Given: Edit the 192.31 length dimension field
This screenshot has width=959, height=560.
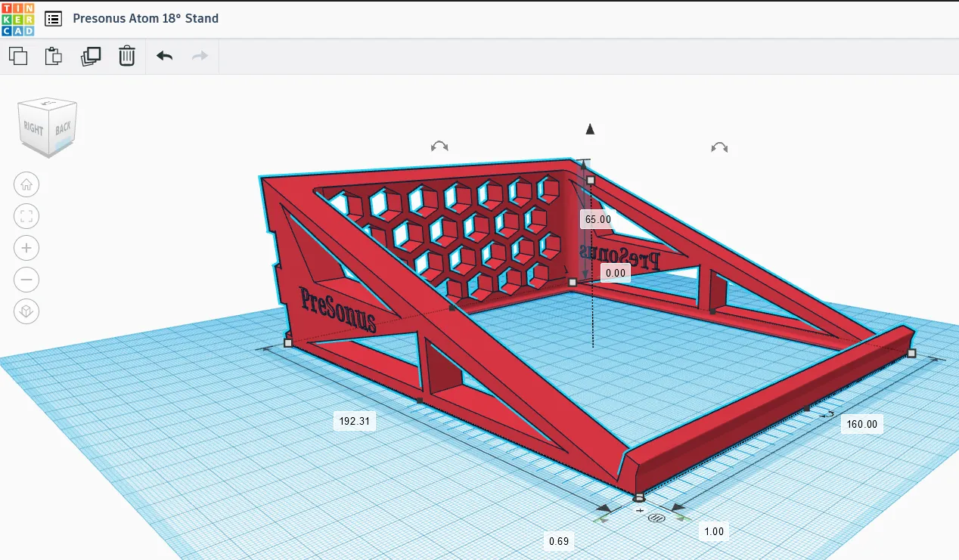Looking at the screenshot, I should tap(354, 421).
